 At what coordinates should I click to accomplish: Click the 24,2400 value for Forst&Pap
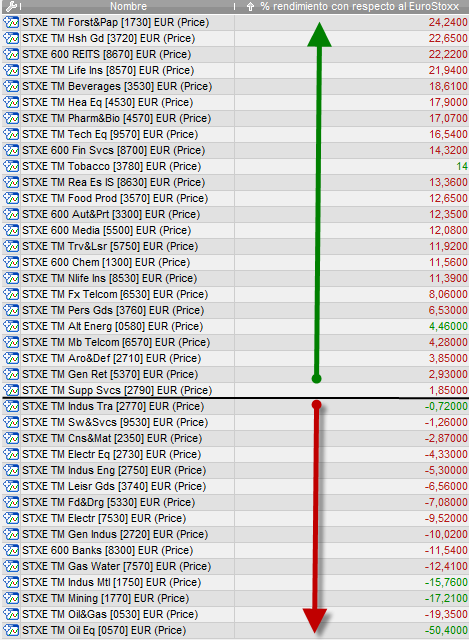[448, 22]
